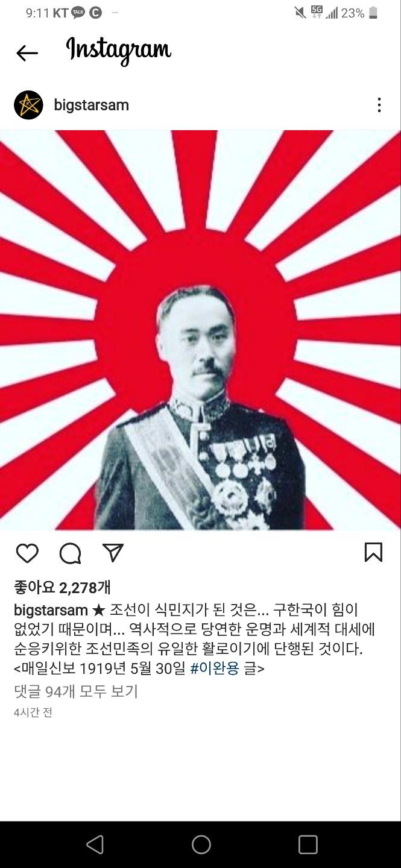Open comments via speech bubble icon
The height and width of the screenshot is (868, 401).
71,553
